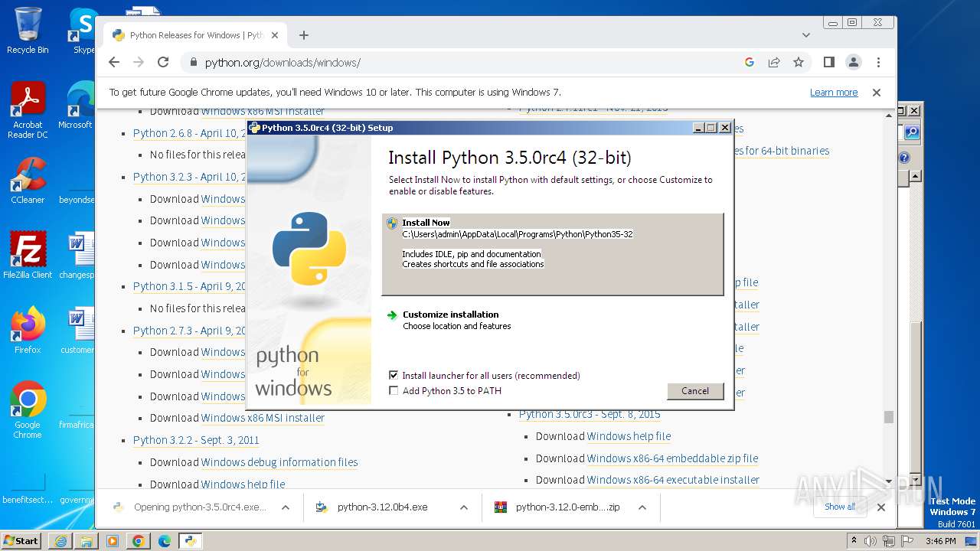Cancel the Python setup dialog

pos(695,391)
